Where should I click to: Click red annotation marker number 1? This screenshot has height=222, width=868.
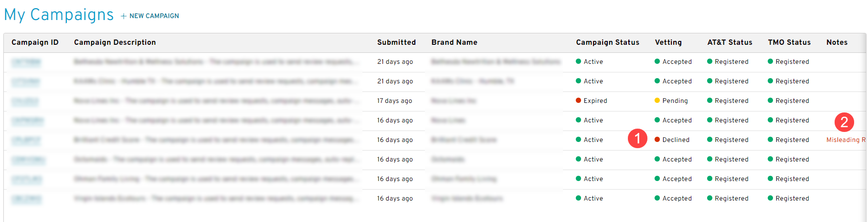point(637,139)
